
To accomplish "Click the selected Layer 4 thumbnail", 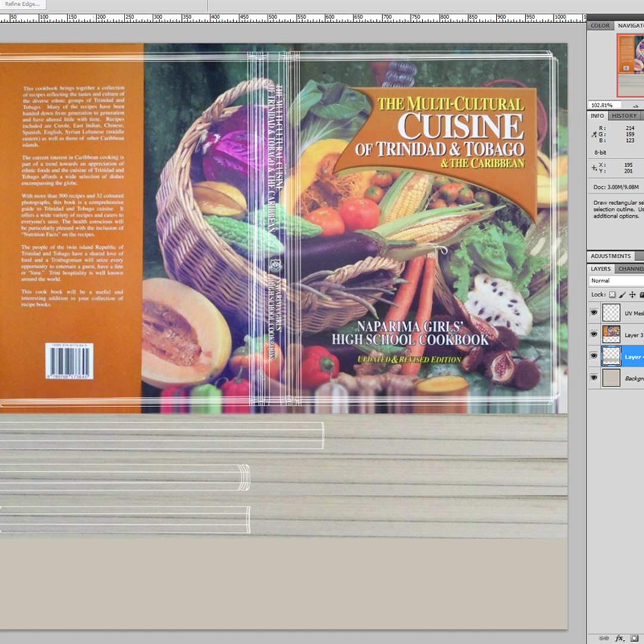I will [x=611, y=356].
